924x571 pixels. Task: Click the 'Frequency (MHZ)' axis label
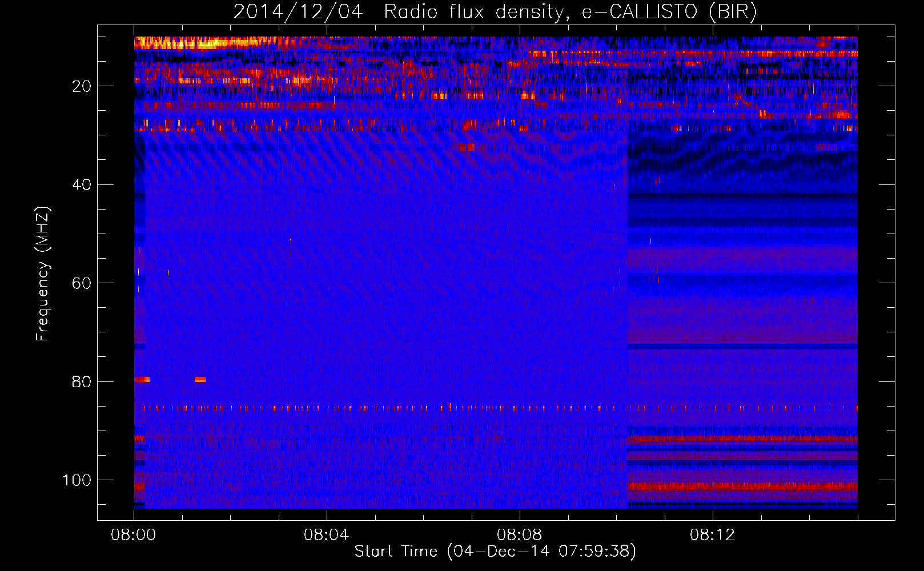pyautogui.click(x=43, y=274)
